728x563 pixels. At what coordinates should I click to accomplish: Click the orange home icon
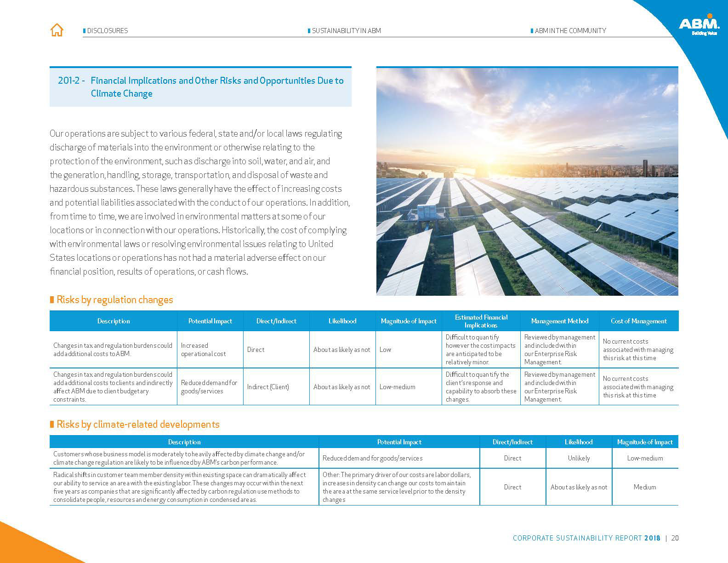tap(57, 30)
